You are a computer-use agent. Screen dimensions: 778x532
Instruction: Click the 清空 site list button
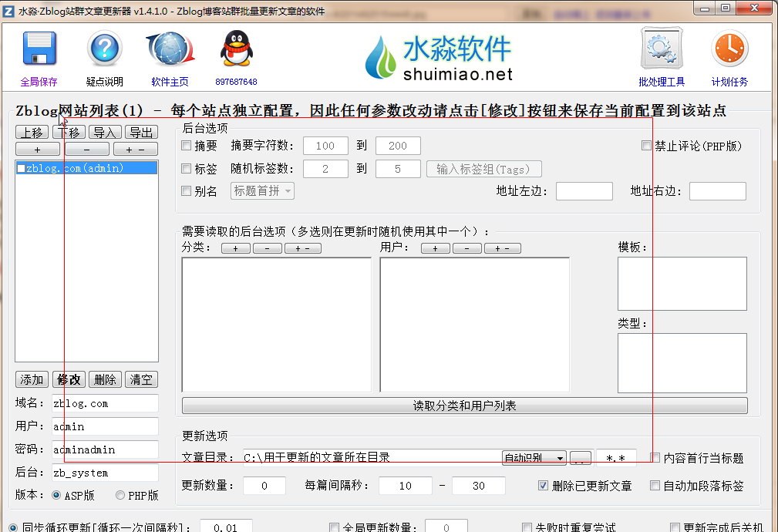141,379
